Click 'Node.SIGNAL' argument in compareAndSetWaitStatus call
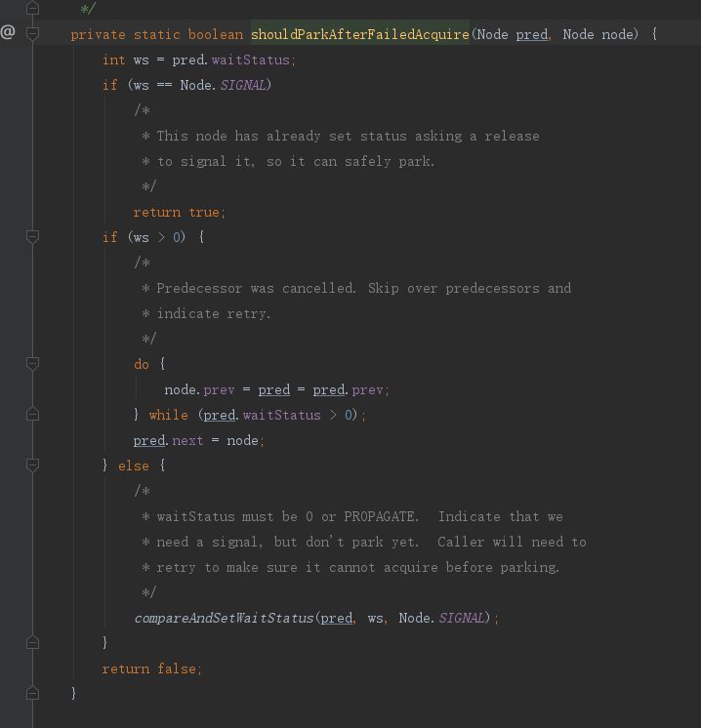The width and height of the screenshot is (701, 728). (441, 618)
